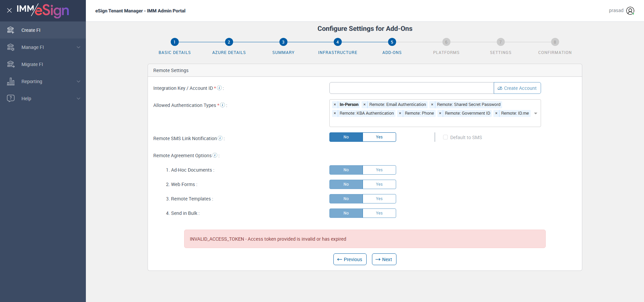Image resolution: width=644 pixels, height=302 pixels.
Task: Click the Next button
Action: coord(384,259)
